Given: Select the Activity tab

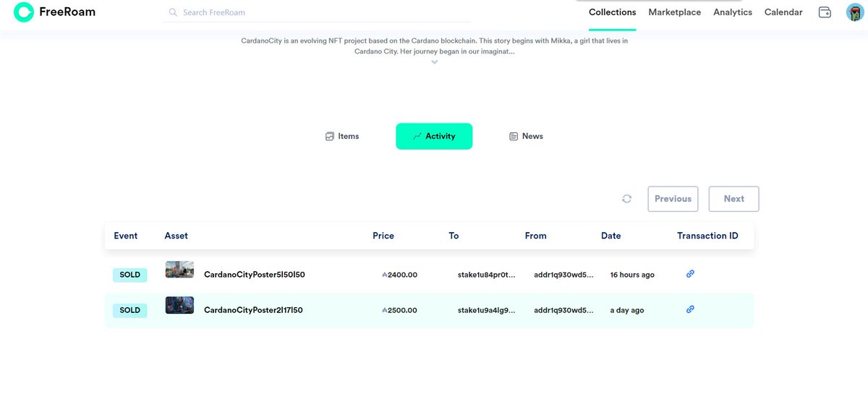Looking at the screenshot, I should coord(434,136).
